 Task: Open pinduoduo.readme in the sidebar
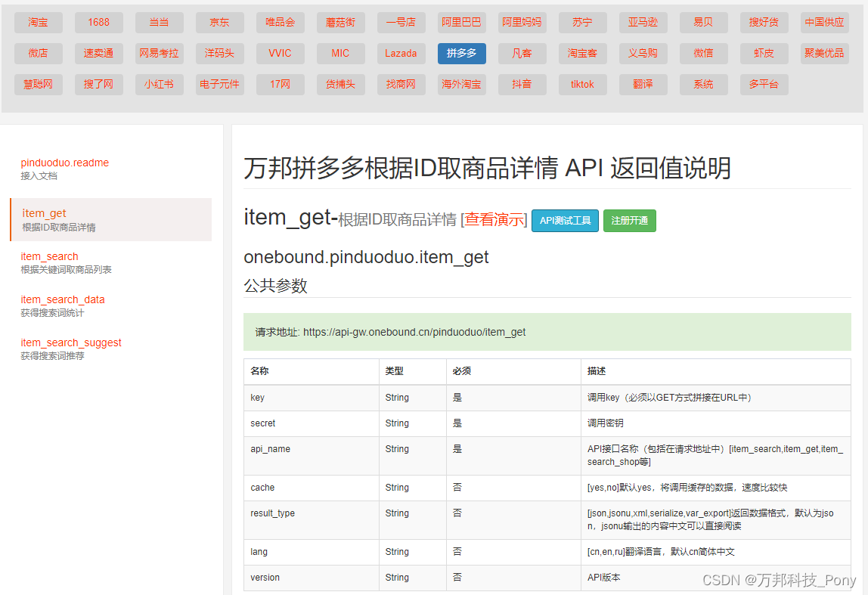[65, 163]
